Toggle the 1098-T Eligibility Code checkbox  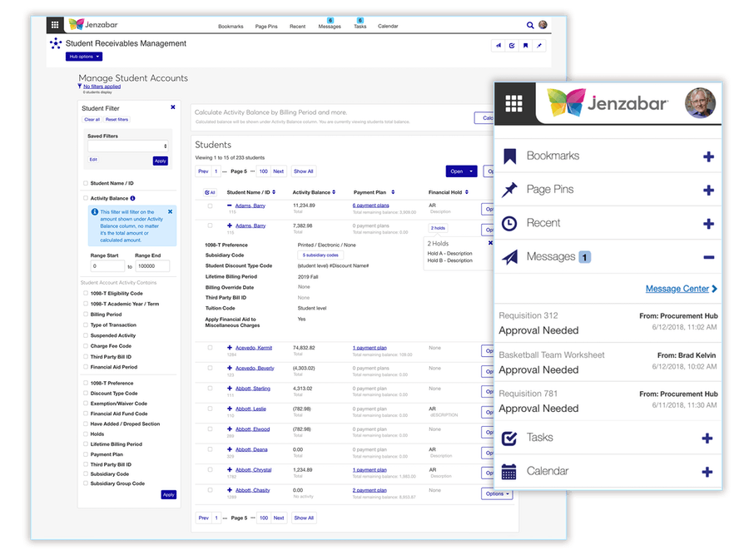[86, 293]
